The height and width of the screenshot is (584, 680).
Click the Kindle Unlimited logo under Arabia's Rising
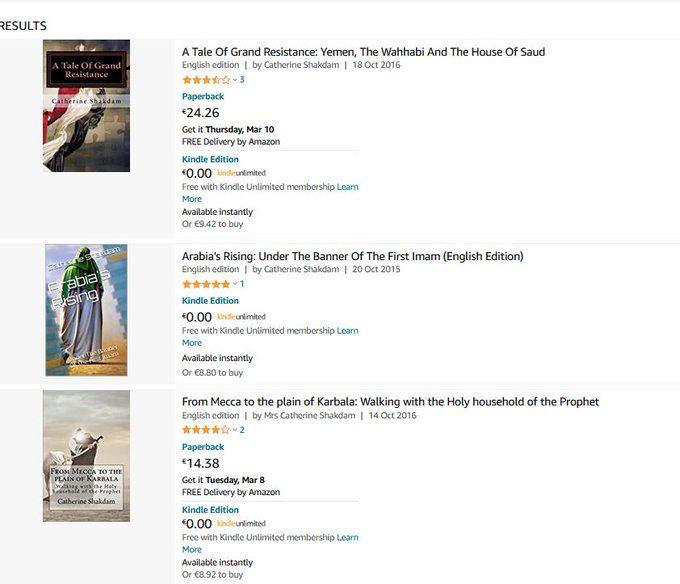(241, 317)
